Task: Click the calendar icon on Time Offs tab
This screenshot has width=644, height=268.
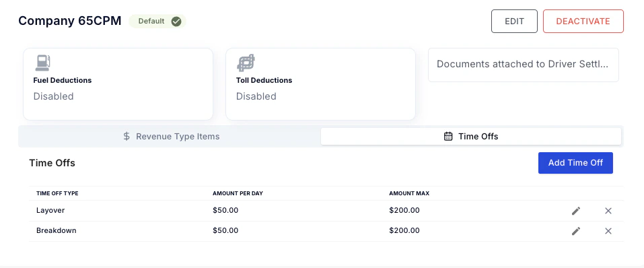Action: [x=448, y=137]
